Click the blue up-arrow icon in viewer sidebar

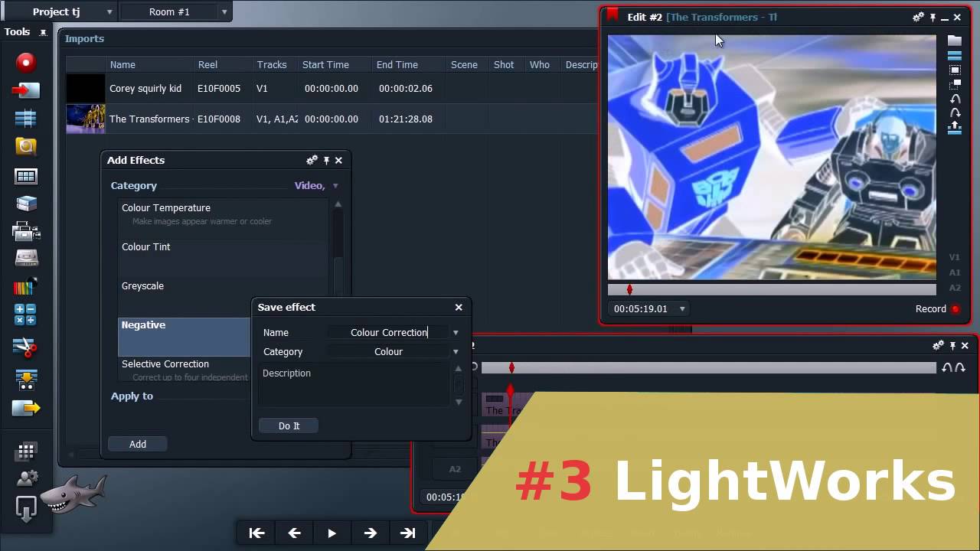pos(955,129)
